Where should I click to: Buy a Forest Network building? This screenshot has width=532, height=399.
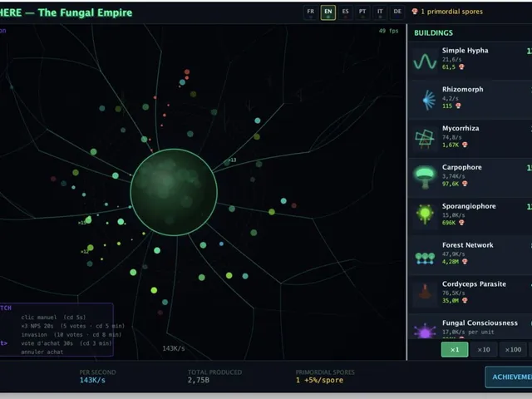[x=470, y=255]
